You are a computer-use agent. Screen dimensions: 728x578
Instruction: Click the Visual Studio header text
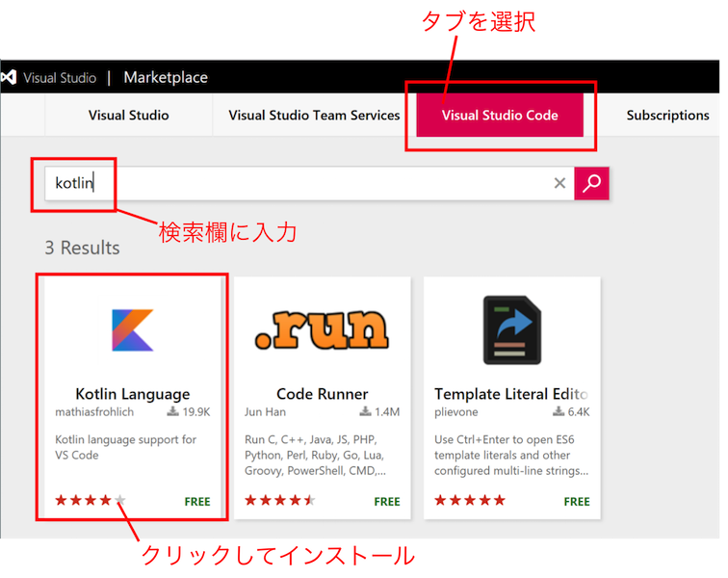[60, 78]
